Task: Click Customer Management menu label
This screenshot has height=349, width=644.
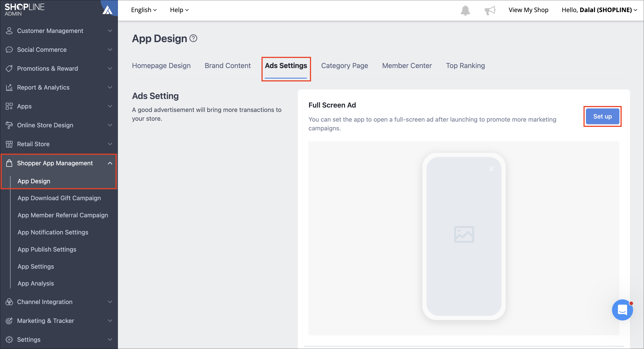Action: (x=50, y=31)
